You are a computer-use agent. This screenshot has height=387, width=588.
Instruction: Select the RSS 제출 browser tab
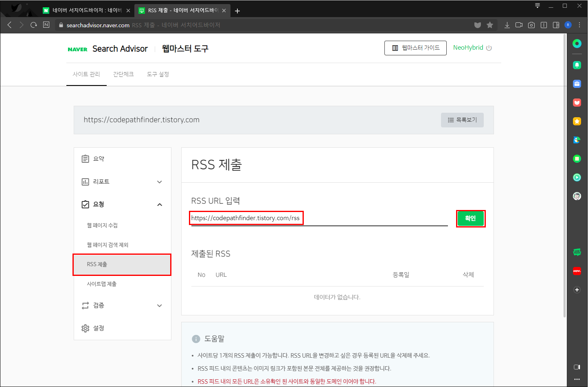point(183,11)
